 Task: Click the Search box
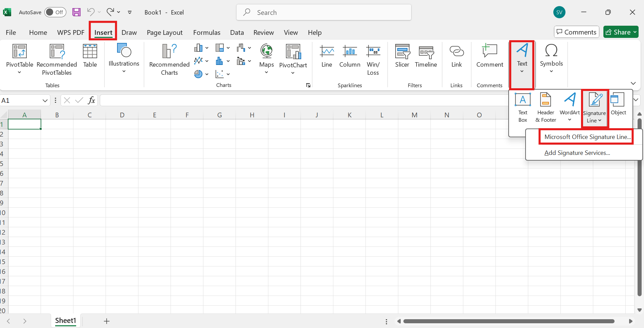click(x=324, y=12)
